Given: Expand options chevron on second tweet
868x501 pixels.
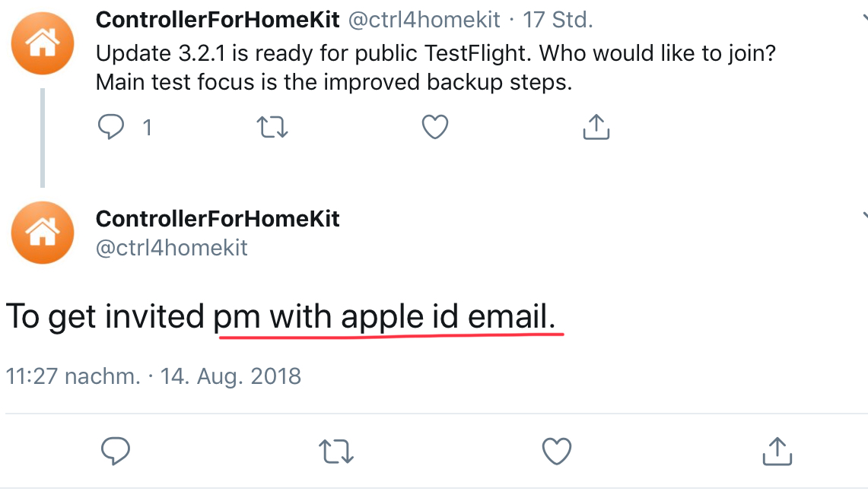Looking at the screenshot, I should pos(863,216).
